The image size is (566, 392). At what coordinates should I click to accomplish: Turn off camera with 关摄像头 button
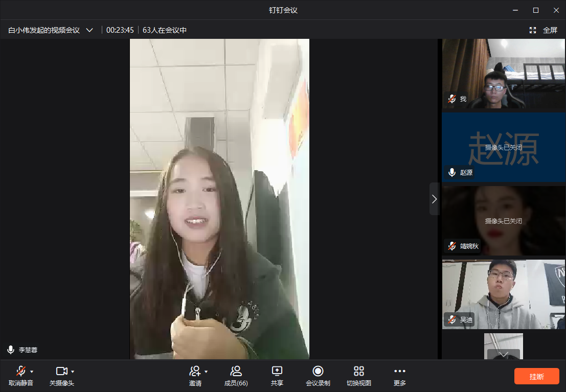[x=61, y=376]
